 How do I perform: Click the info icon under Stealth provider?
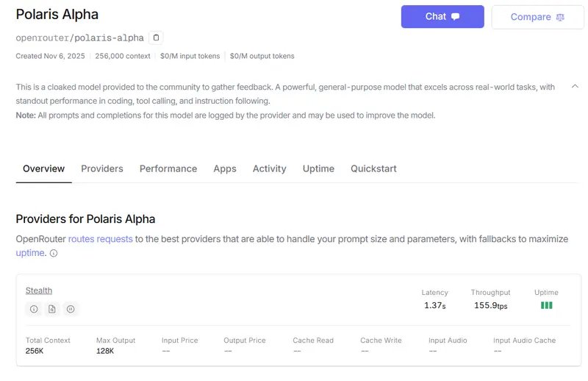point(34,310)
